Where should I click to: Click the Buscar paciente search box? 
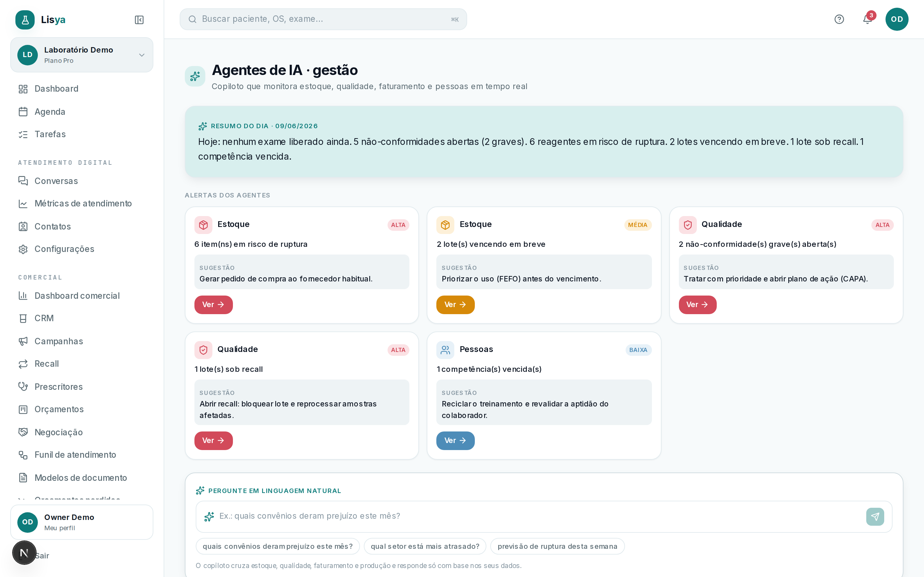[x=323, y=19]
